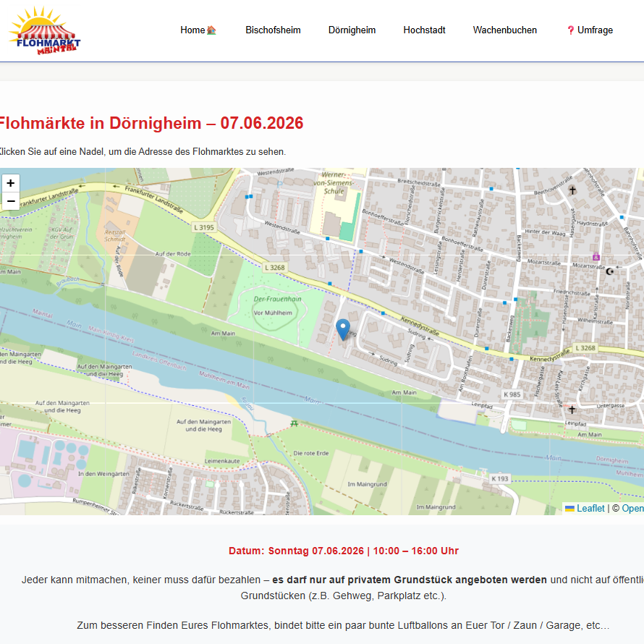Open the OpenStreetMap attribution link
Viewport: 644px width, 644px height.
click(x=632, y=509)
